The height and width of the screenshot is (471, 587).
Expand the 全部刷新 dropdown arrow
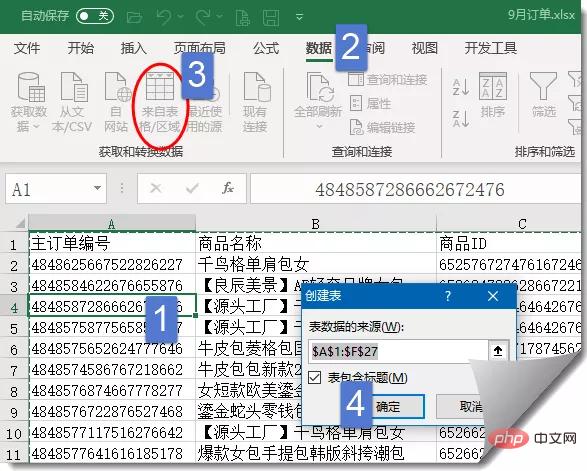coord(319,127)
